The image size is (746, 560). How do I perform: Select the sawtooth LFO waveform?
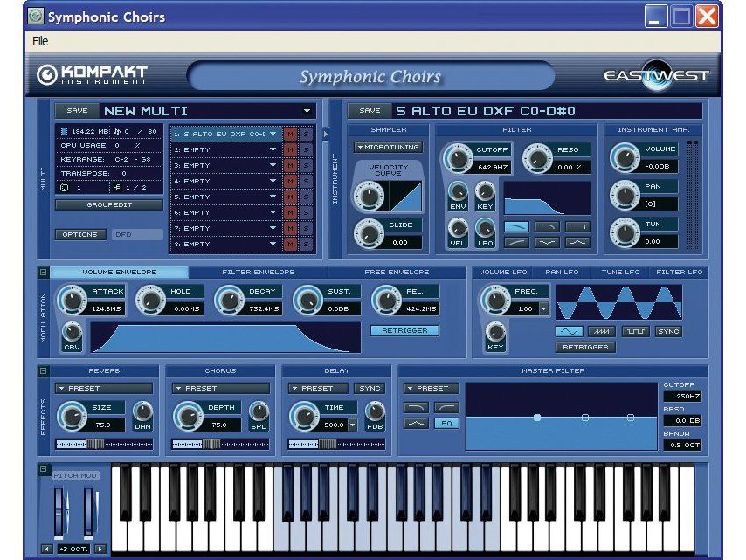[601, 331]
